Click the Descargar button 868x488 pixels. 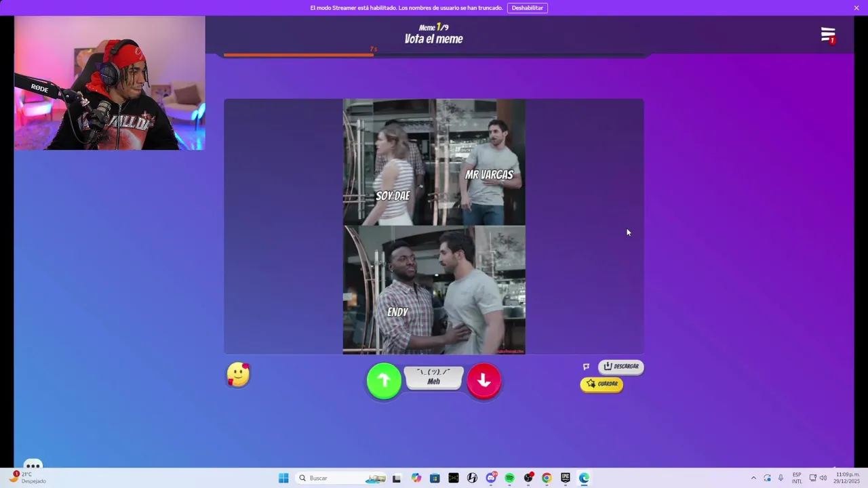[621, 366]
